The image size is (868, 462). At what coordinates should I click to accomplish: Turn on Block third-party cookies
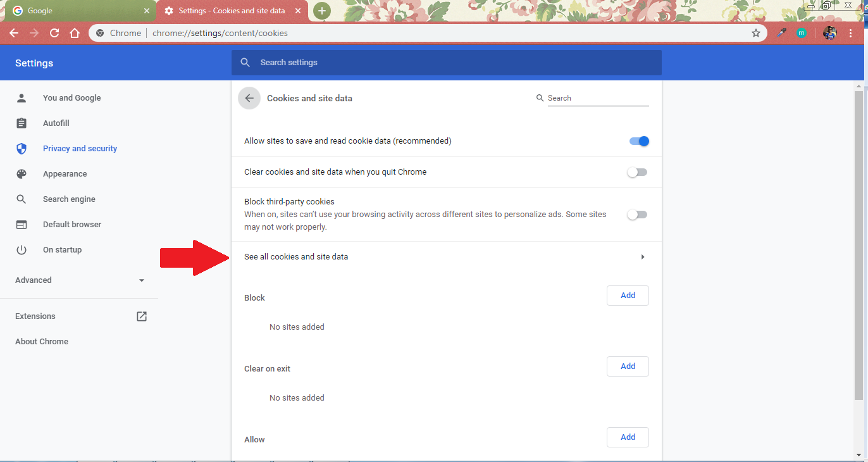[637, 215]
